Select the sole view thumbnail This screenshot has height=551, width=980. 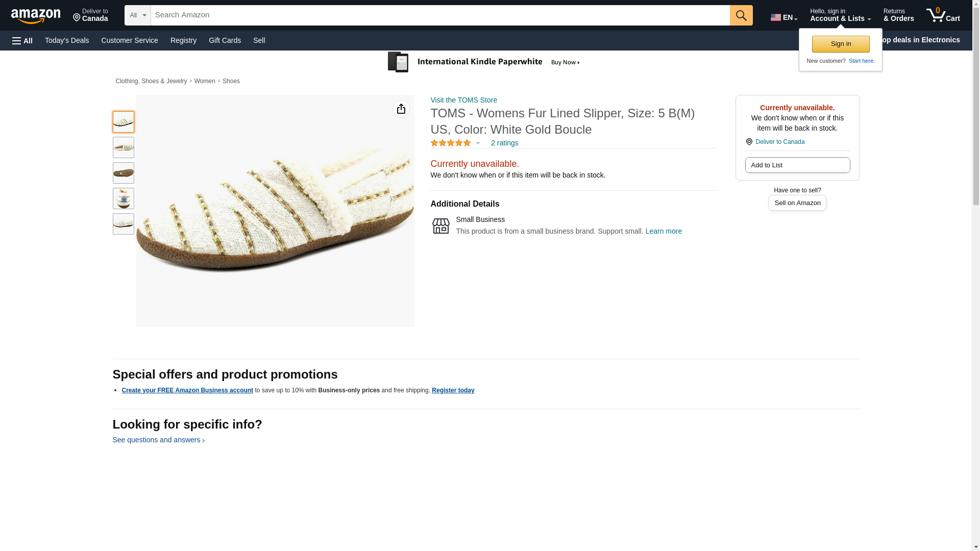pyautogui.click(x=124, y=173)
